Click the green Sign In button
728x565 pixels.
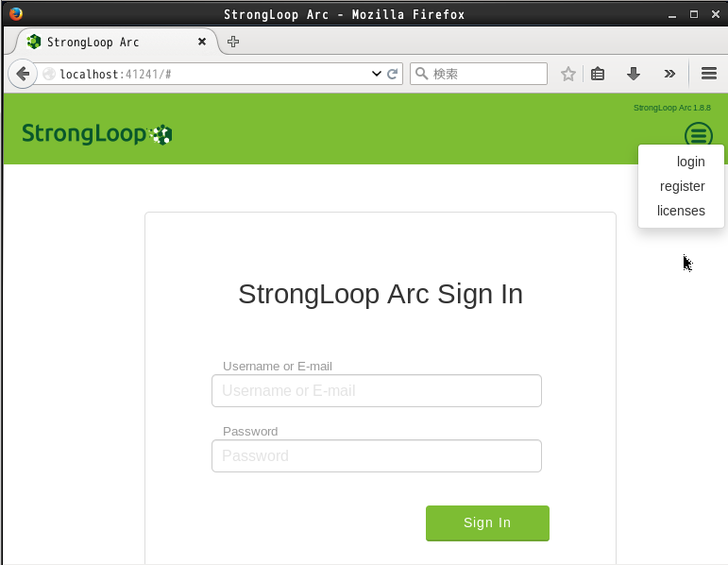click(x=487, y=523)
